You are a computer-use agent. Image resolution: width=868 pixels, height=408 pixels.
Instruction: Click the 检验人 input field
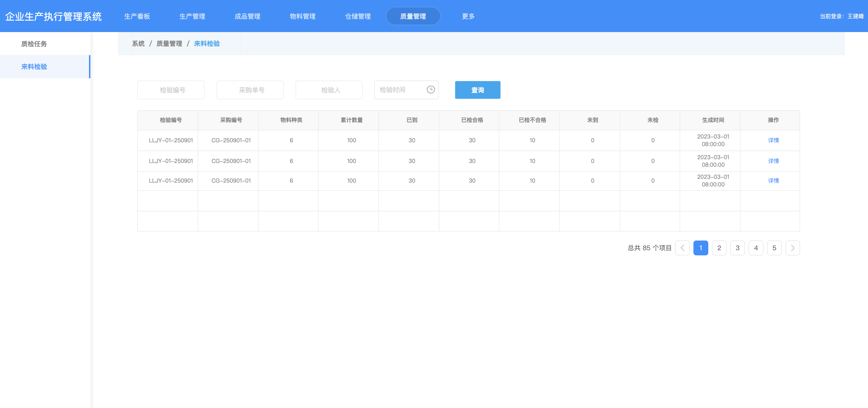(329, 90)
